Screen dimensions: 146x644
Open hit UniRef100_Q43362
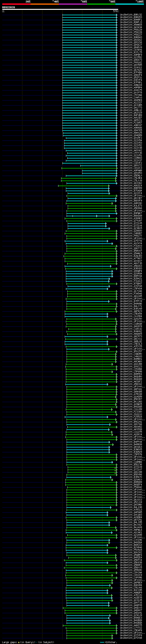coord(131,183)
